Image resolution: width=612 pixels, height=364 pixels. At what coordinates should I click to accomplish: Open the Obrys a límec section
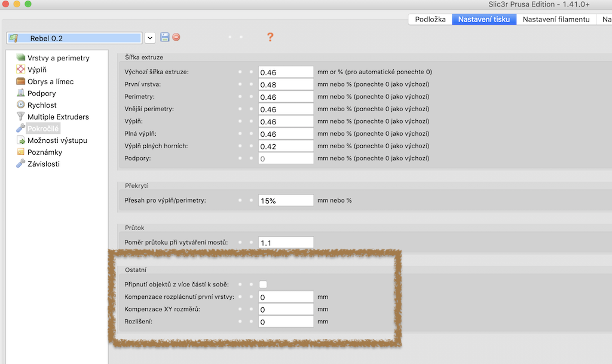(x=50, y=81)
